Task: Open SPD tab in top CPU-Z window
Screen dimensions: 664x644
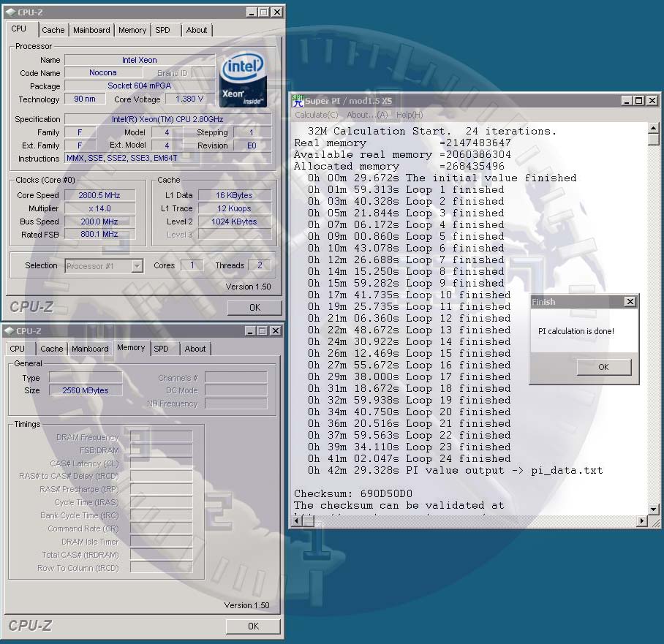Action: tap(162, 30)
